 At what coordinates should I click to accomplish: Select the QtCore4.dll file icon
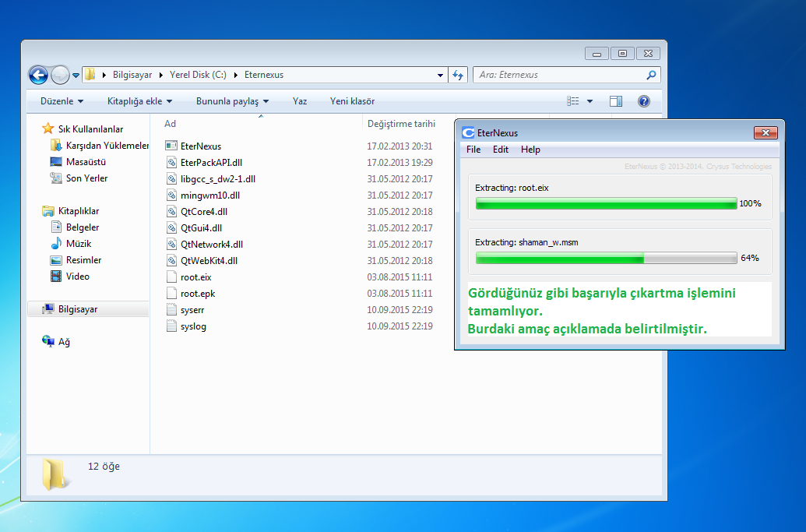click(x=171, y=211)
